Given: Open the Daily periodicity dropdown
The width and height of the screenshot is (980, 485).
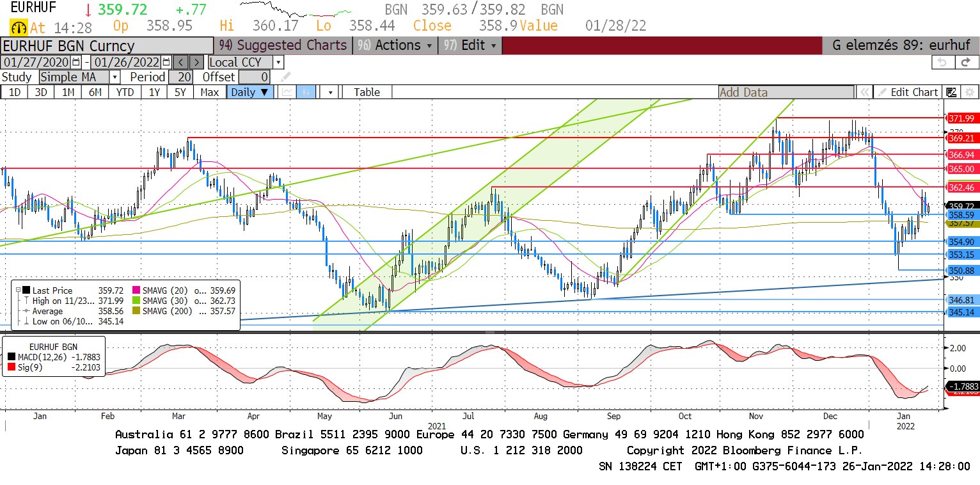Looking at the screenshot, I should pos(250,92).
